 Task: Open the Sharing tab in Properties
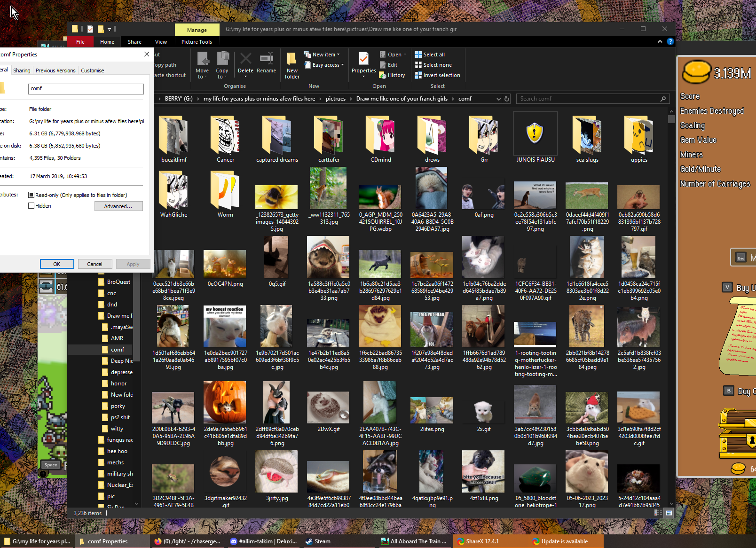click(x=22, y=70)
